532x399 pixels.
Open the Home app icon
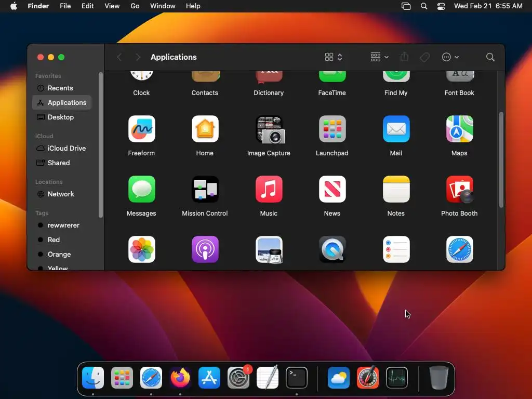[x=205, y=129]
